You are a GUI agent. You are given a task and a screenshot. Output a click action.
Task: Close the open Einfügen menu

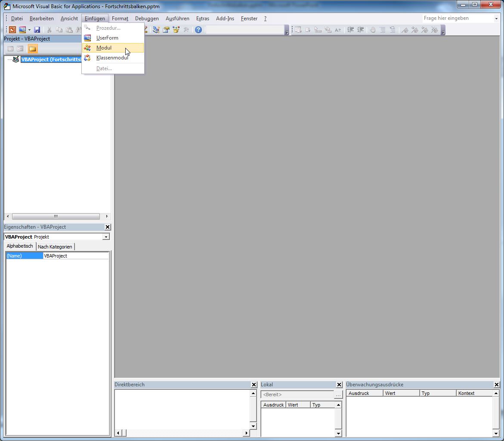[x=95, y=19]
